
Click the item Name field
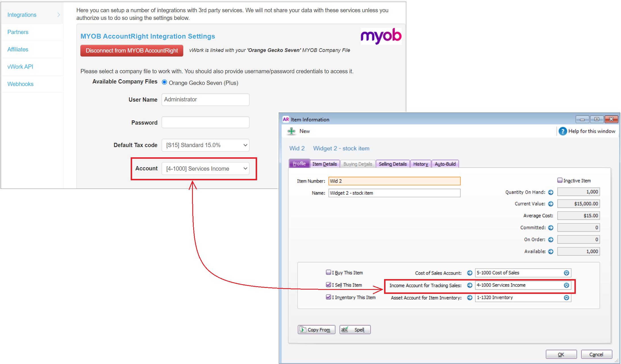(394, 193)
